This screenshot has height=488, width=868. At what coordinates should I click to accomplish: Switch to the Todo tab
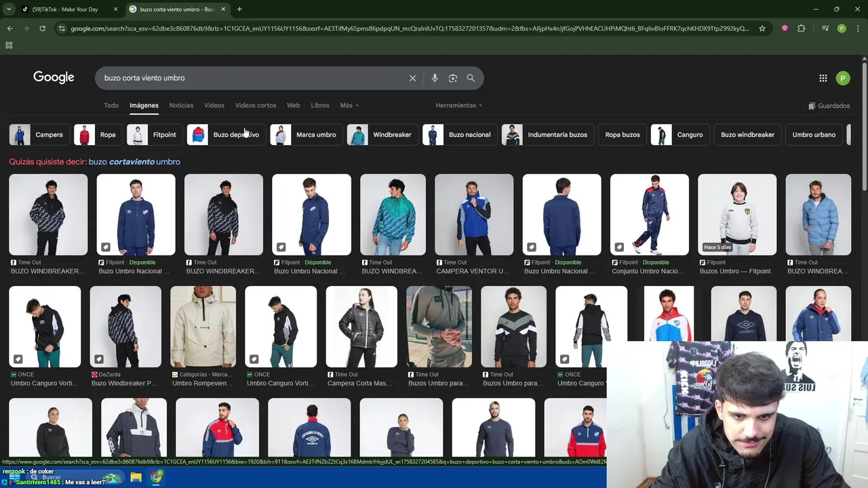(111, 105)
